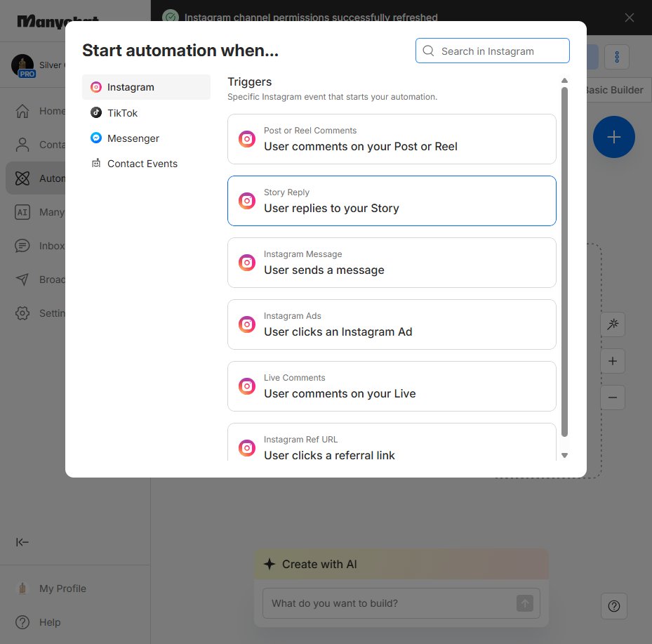The image size is (652, 644).
Task: Choose Live Comments trigger card
Action: click(392, 386)
